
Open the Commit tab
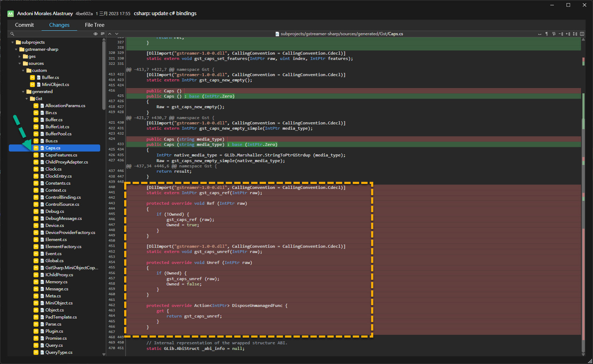tap(24, 25)
